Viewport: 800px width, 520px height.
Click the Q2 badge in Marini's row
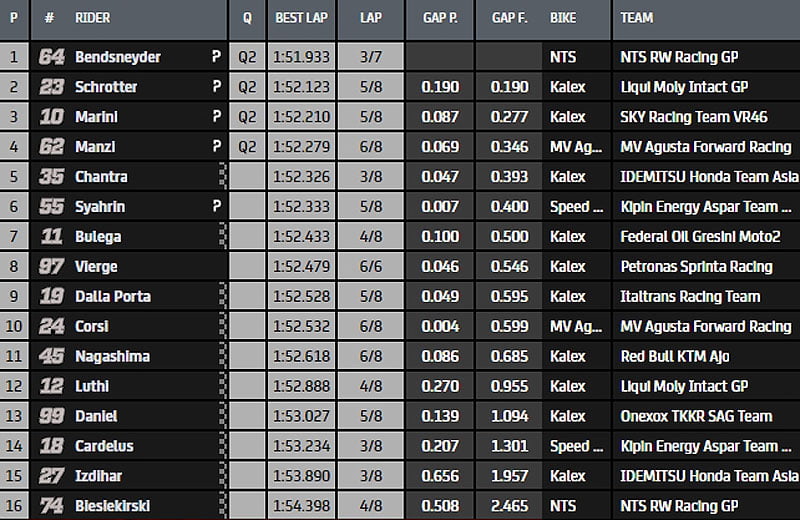click(247, 117)
